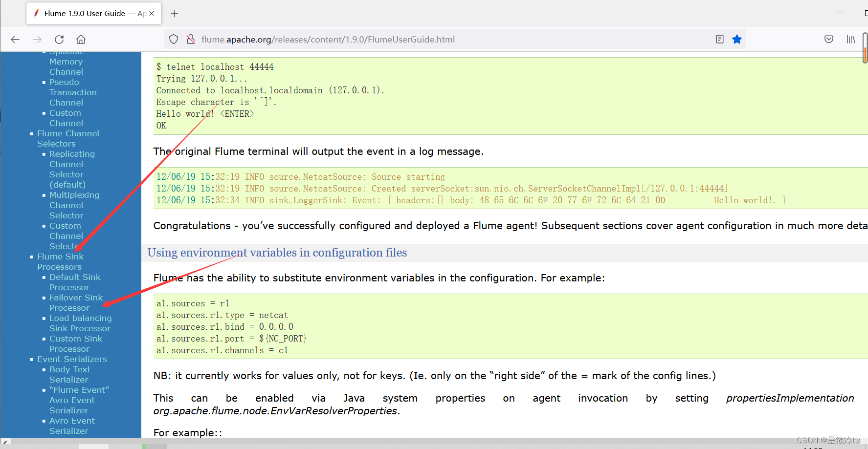
Task: Open "Flume Event" Avro Event Serializer link
Action: pos(79,400)
